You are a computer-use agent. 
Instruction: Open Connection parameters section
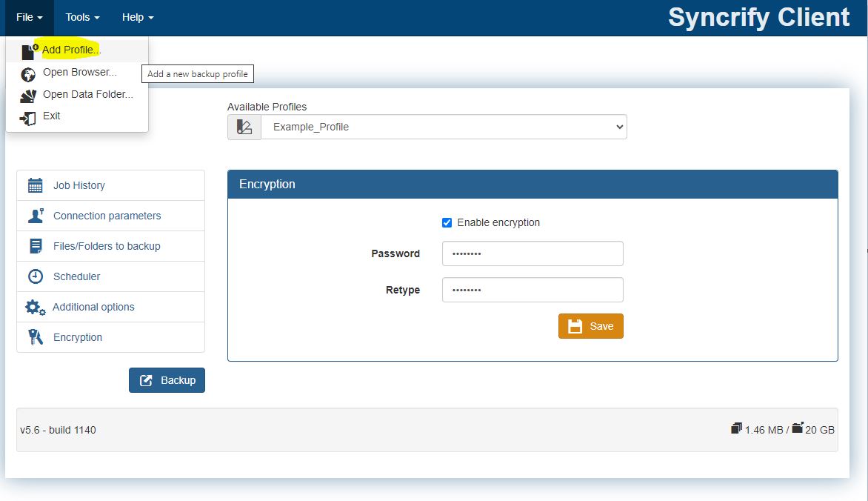pyautogui.click(x=110, y=216)
